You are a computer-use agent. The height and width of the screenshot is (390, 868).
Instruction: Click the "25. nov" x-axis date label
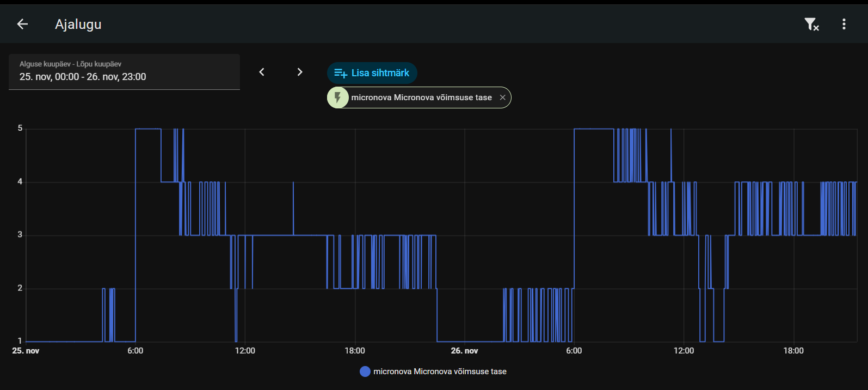coord(26,351)
